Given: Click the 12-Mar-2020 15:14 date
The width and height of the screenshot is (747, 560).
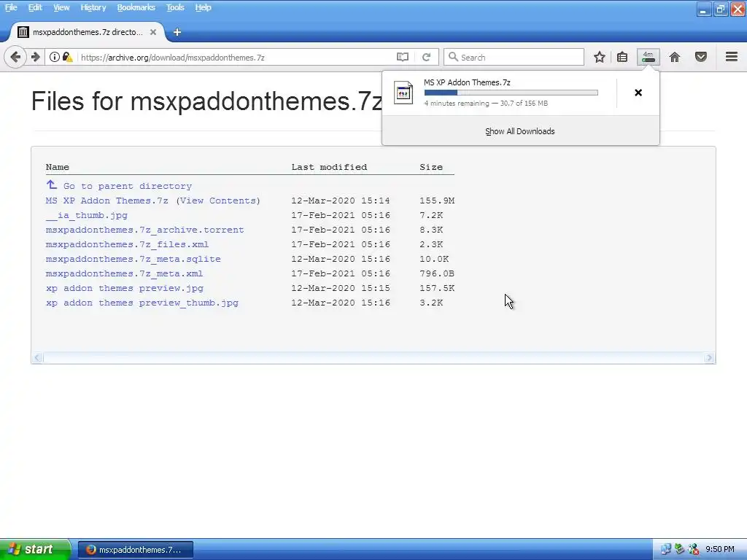Looking at the screenshot, I should tap(341, 201).
